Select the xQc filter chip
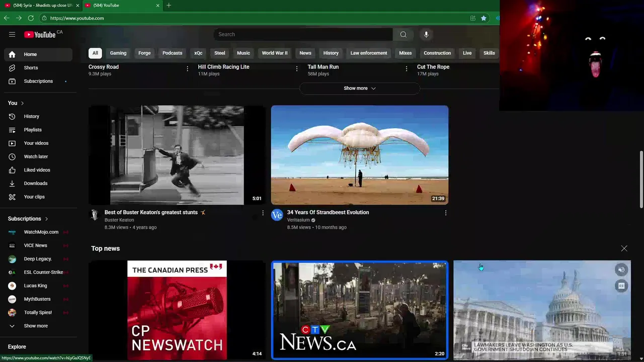This screenshot has height=362, width=644. (198, 53)
